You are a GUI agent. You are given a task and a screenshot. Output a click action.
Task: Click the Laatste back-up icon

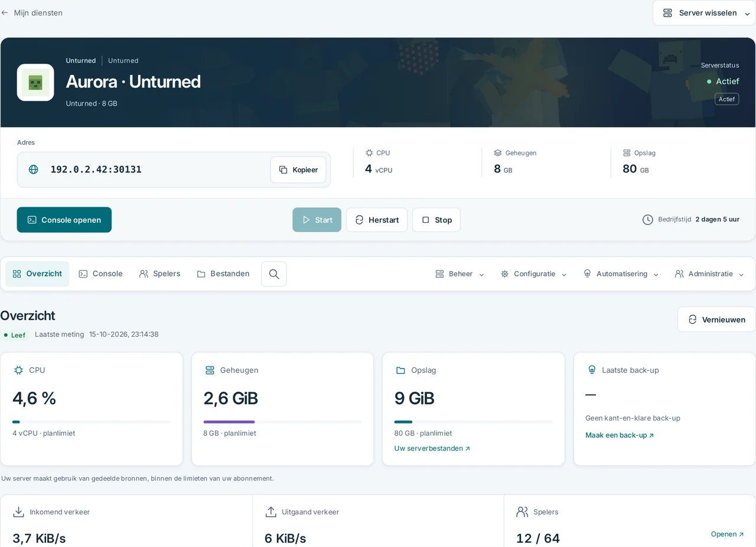pos(592,370)
